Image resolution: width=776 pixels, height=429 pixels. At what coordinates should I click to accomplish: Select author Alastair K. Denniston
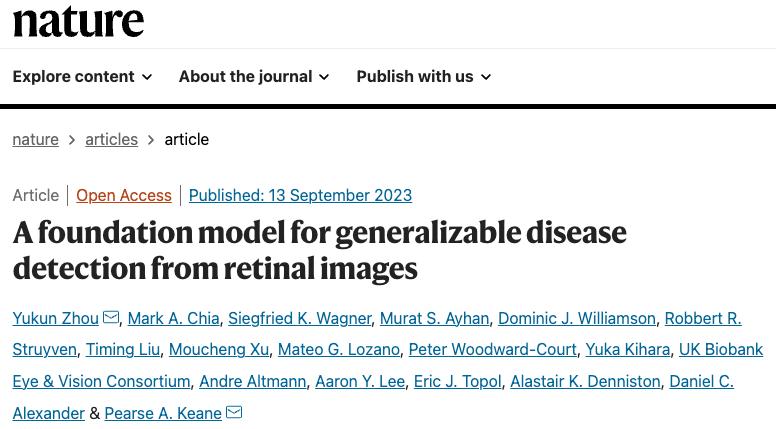click(587, 381)
